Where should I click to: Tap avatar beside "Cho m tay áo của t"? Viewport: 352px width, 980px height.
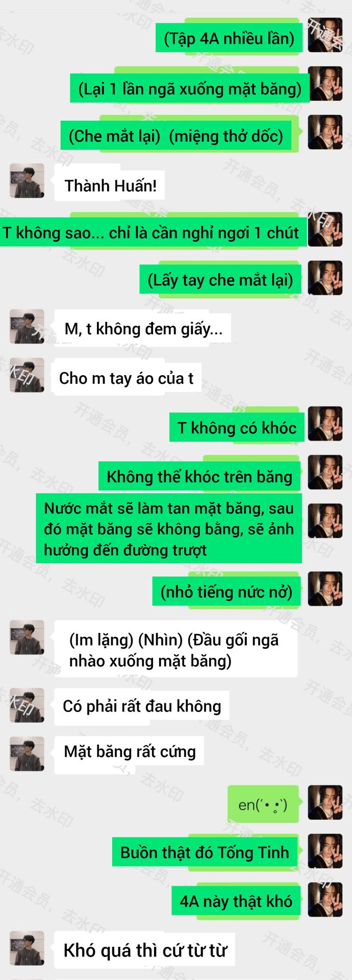[x=27, y=375]
